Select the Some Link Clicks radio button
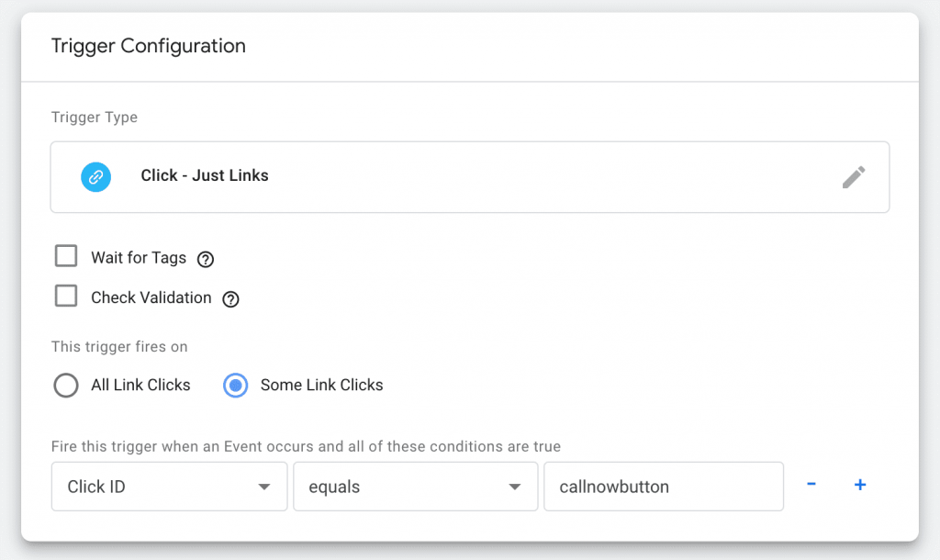Viewport: 940px width, 560px height. 235,386
